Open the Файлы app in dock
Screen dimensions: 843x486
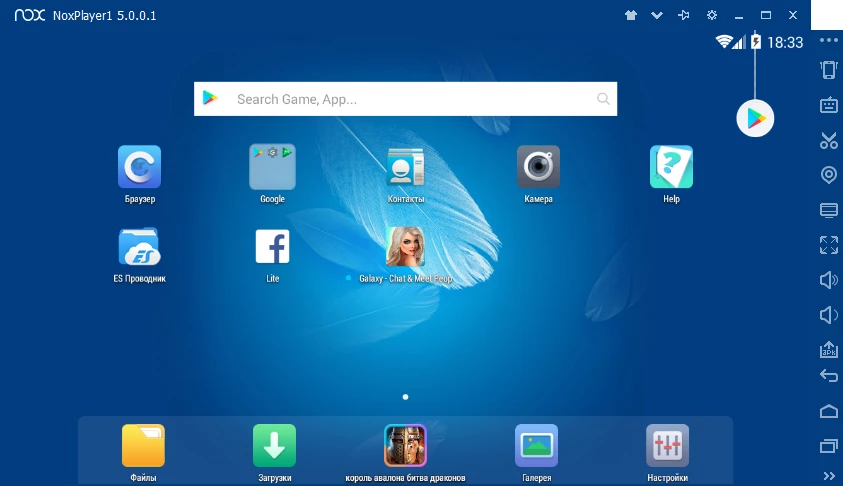pos(143,446)
